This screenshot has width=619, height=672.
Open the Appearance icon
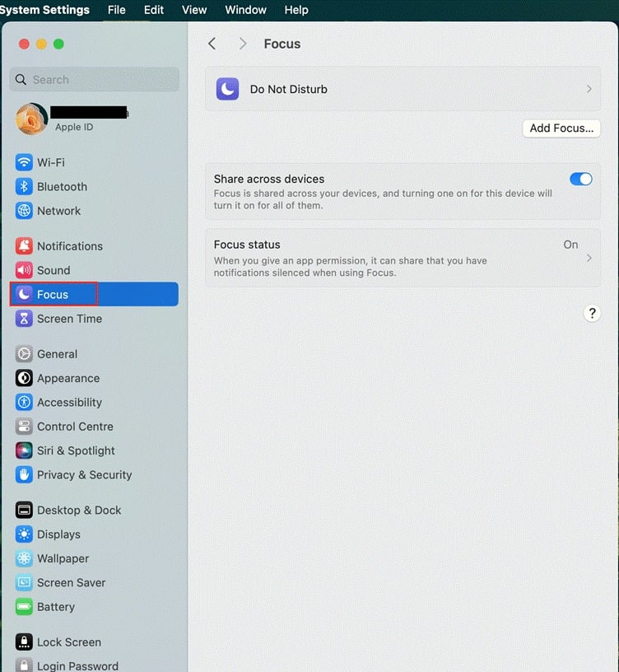[24, 378]
